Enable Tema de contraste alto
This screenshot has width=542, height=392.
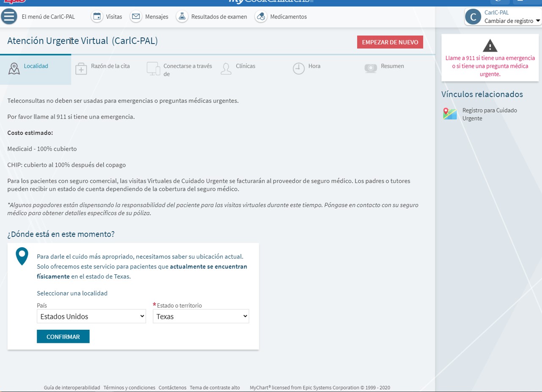pos(215,387)
